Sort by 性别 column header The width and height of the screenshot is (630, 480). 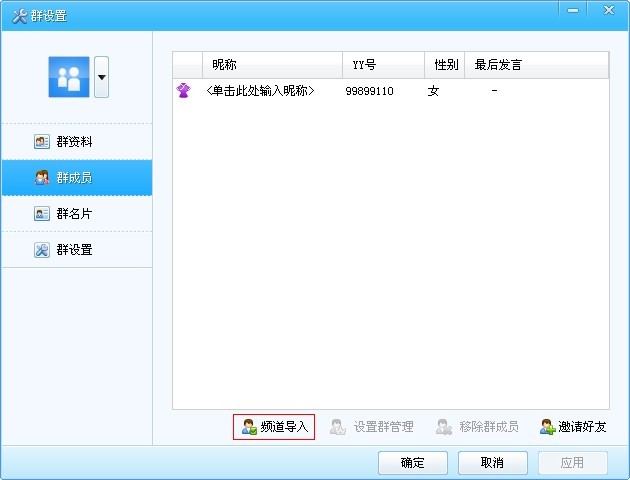pyautogui.click(x=445, y=65)
